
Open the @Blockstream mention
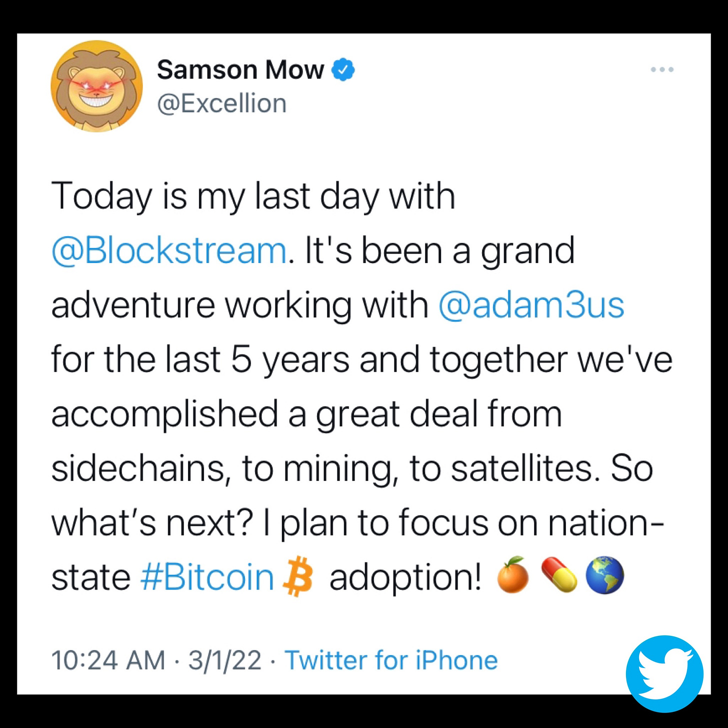tap(169, 250)
